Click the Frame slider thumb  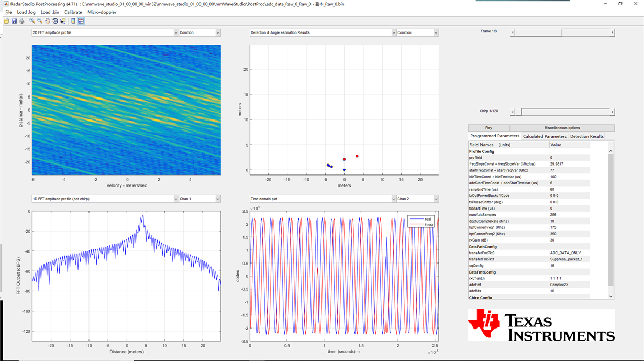539,32
